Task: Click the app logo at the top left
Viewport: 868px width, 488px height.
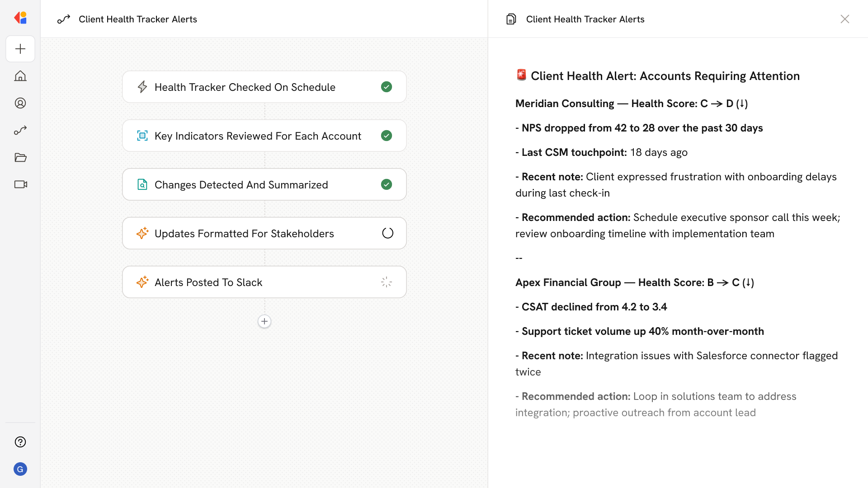Action: (x=20, y=18)
